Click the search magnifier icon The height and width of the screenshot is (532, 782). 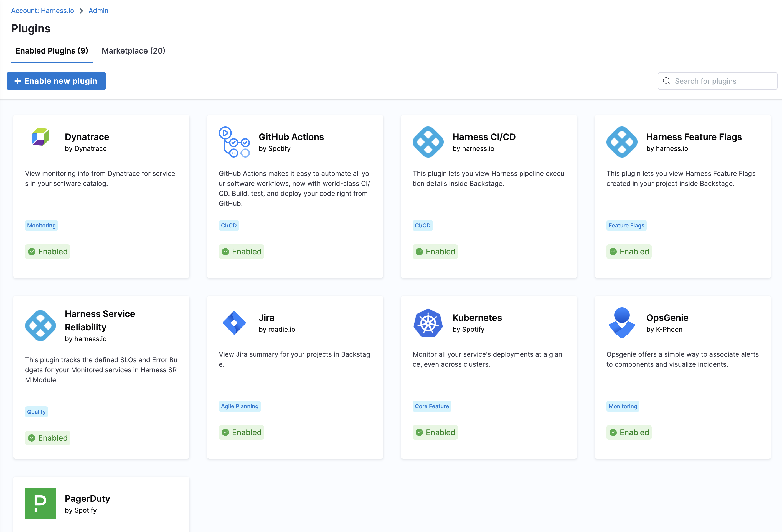click(667, 81)
